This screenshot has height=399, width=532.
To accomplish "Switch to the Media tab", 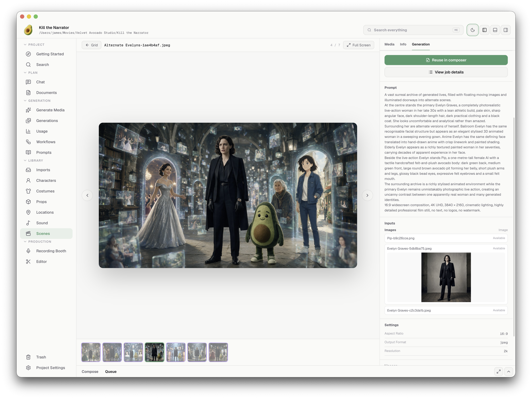I will [x=389, y=44].
